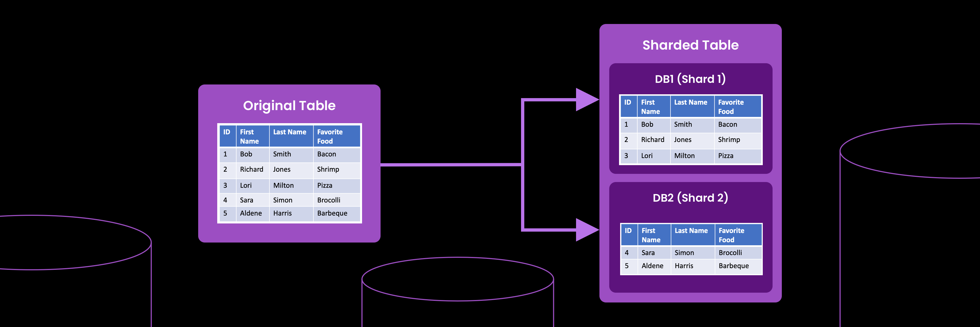Click Sara cell in DB2 shard table
The width and height of the screenshot is (980, 327).
[648, 253]
